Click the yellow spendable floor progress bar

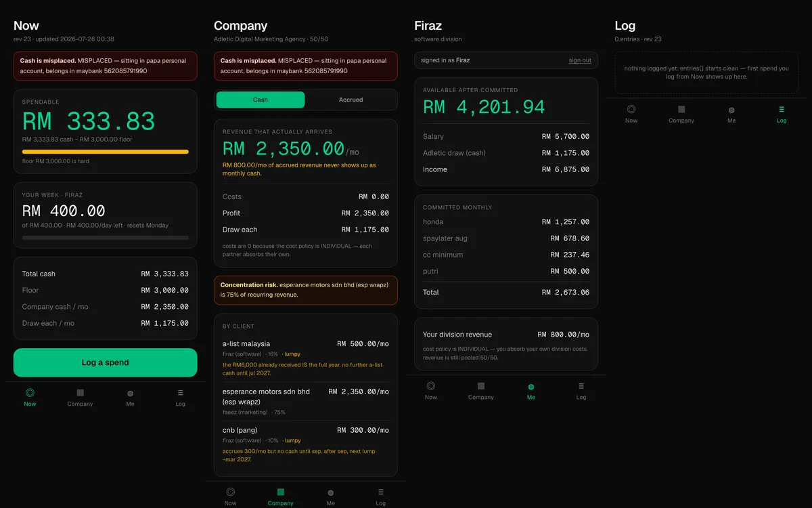point(106,152)
